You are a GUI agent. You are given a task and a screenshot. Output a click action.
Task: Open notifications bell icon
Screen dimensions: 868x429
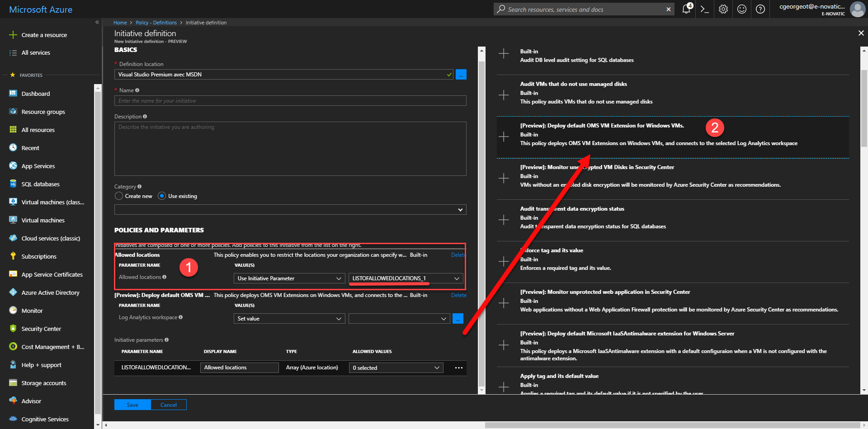686,9
